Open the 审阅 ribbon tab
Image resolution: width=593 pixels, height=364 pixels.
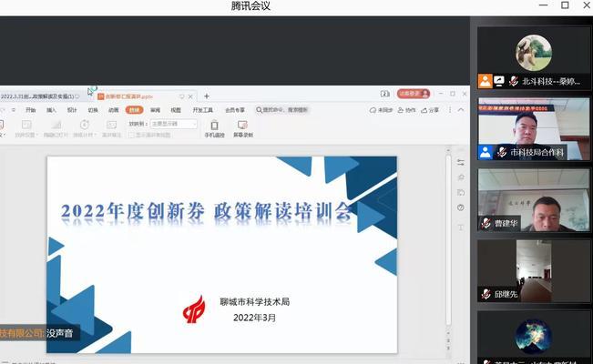pos(155,110)
